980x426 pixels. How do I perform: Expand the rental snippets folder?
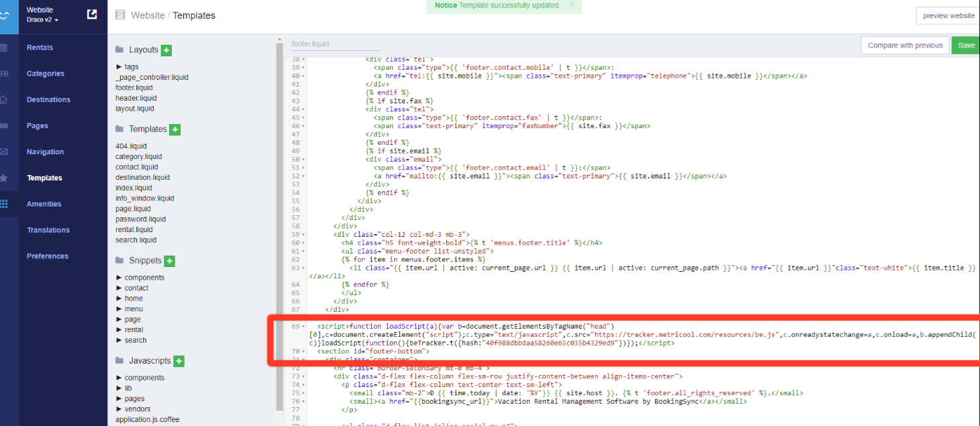119,329
